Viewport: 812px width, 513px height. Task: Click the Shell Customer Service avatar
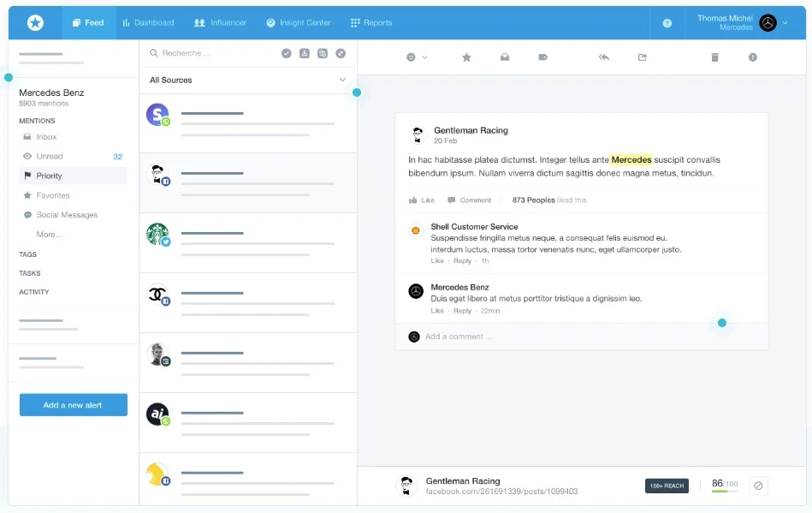coord(415,230)
